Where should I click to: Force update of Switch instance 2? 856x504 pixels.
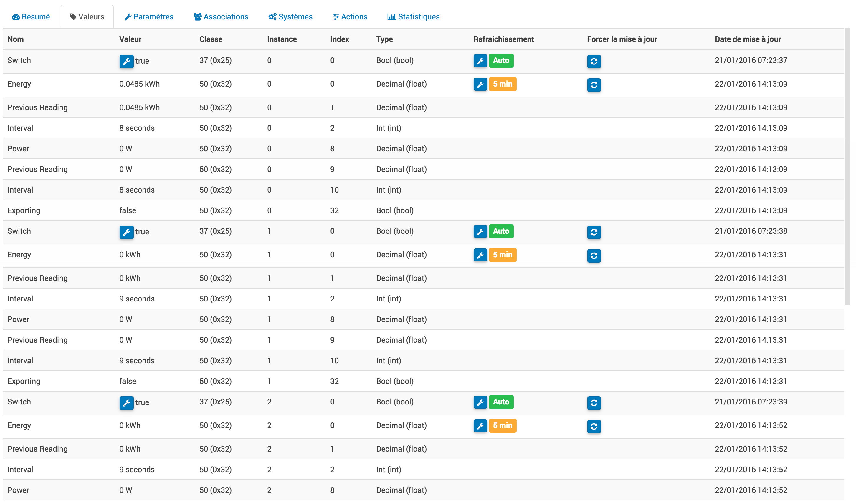(594, 403)
